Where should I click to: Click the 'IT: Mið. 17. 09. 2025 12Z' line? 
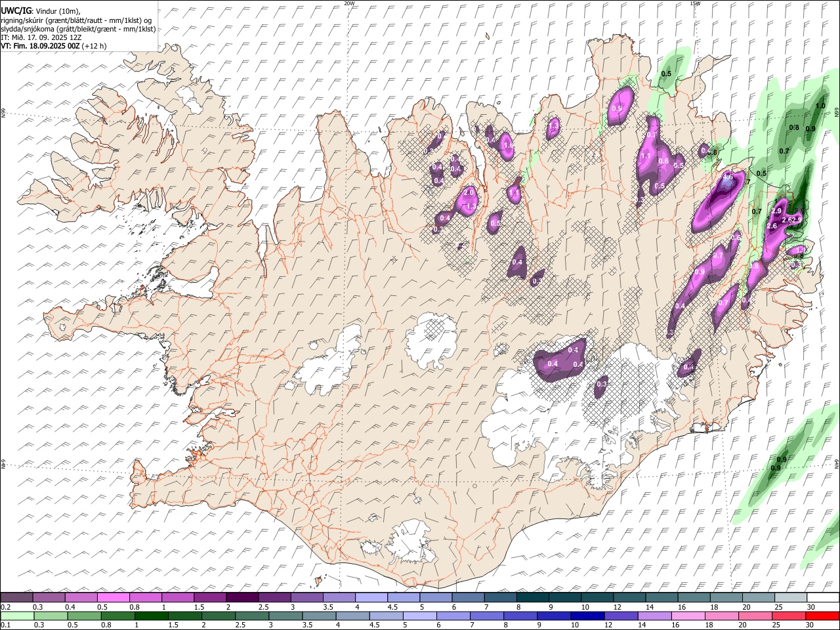point(41,37)
